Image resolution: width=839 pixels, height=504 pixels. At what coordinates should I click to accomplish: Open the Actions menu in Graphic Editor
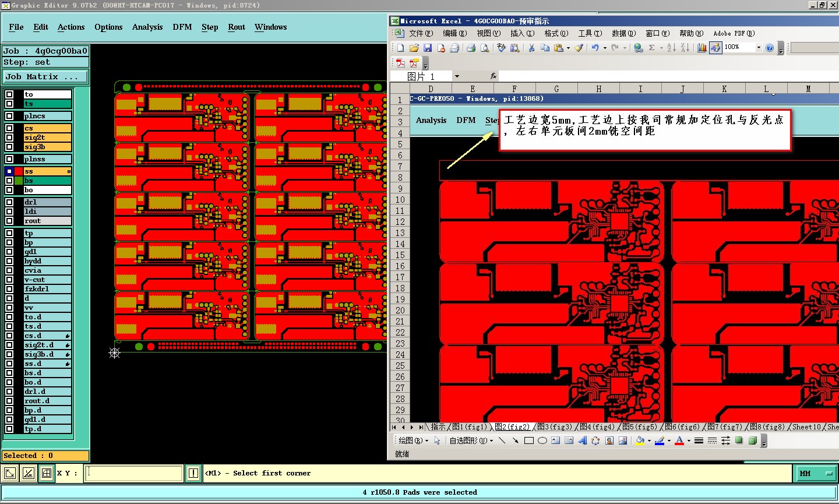point(71,27)
